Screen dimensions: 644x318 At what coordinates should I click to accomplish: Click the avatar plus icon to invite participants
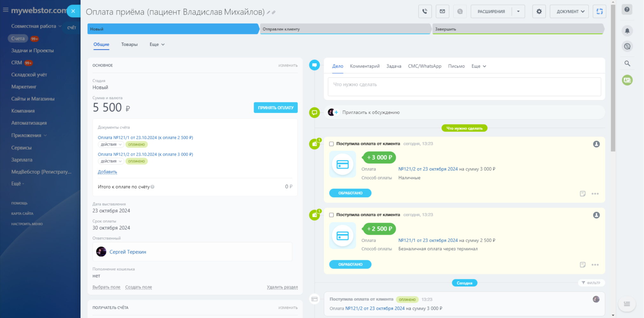(x=333, y=112)
